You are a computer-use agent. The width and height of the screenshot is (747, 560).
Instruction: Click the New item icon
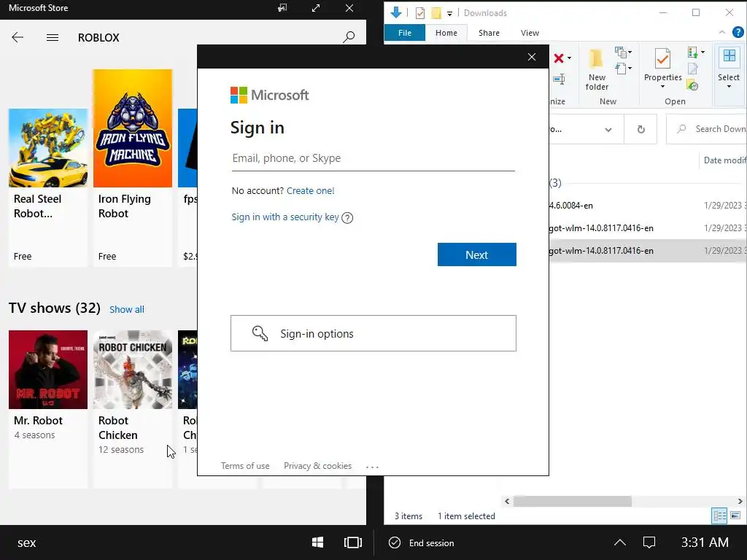pos(620,52)
